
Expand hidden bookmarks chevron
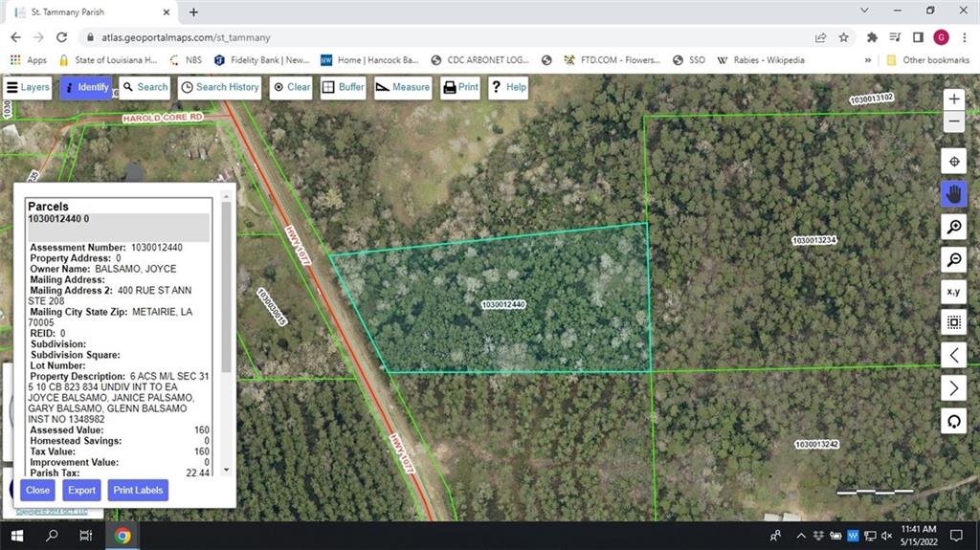coord(867,60)
